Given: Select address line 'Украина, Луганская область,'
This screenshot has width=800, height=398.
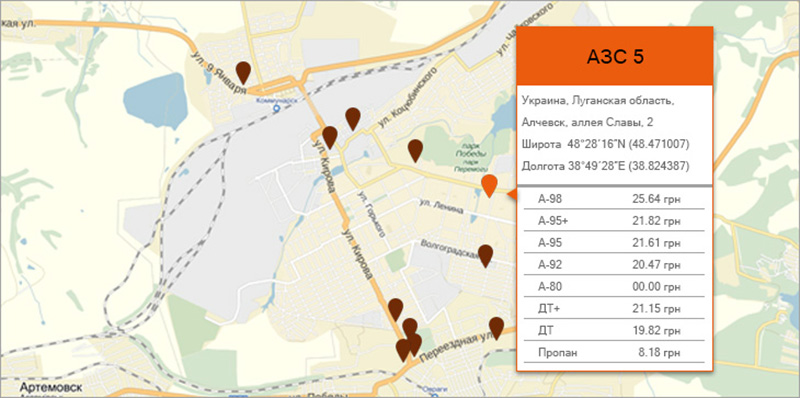Looking at the screenshot, I should (598, 101).
